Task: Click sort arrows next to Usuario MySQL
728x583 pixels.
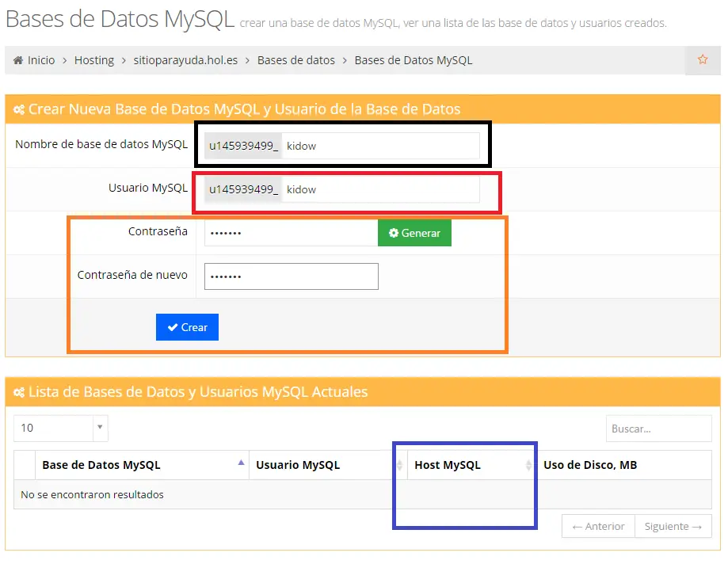Action: tap(399, 465)
